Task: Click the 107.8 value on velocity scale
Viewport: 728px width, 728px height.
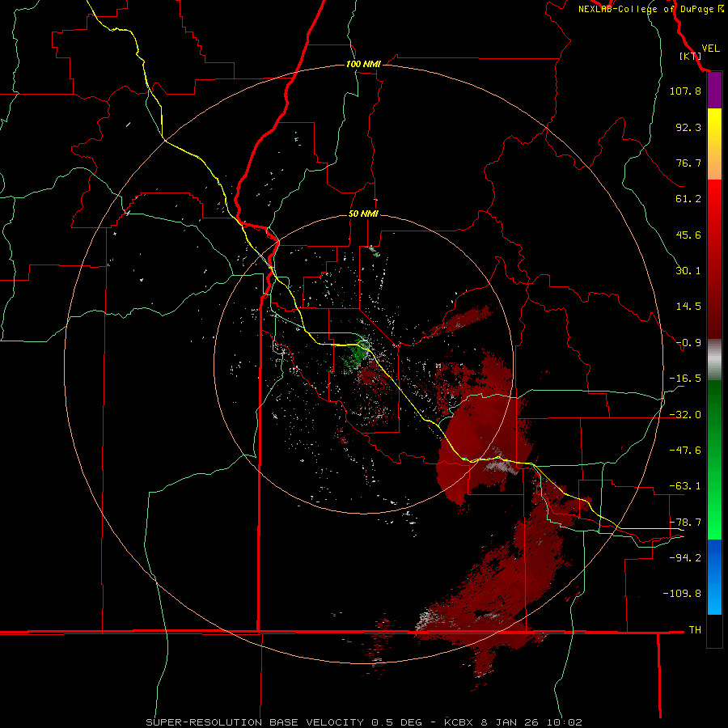Action: click(685, 91)
